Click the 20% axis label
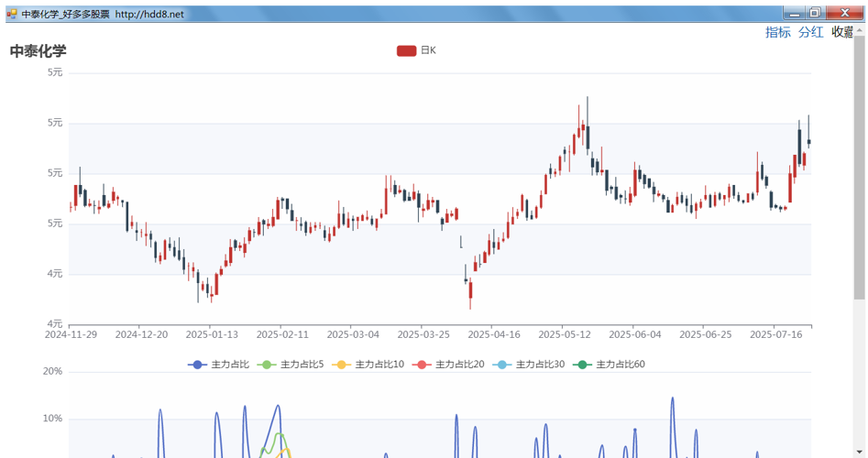 pyautogui.click(x=52, y=372)
